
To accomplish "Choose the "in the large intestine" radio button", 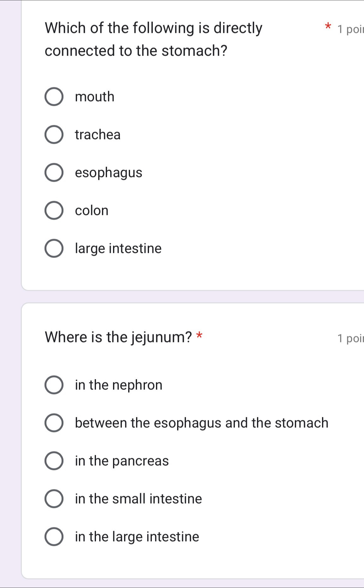I will point(54,537).
